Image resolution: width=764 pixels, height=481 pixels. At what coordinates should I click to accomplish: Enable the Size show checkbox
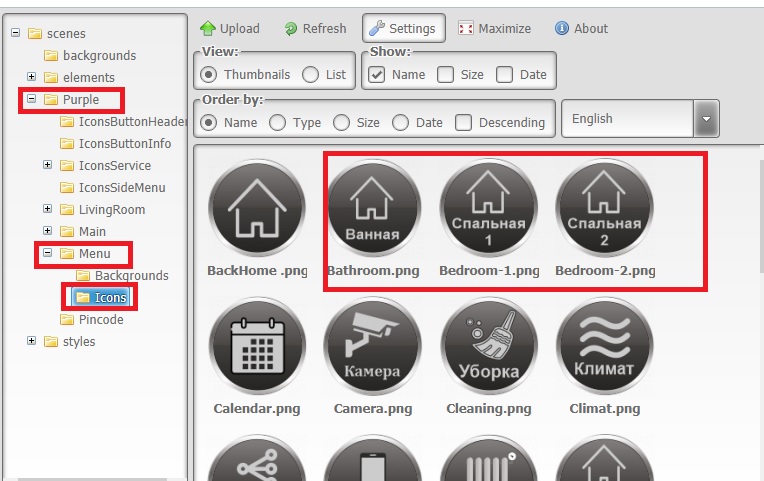coord(445,75)
